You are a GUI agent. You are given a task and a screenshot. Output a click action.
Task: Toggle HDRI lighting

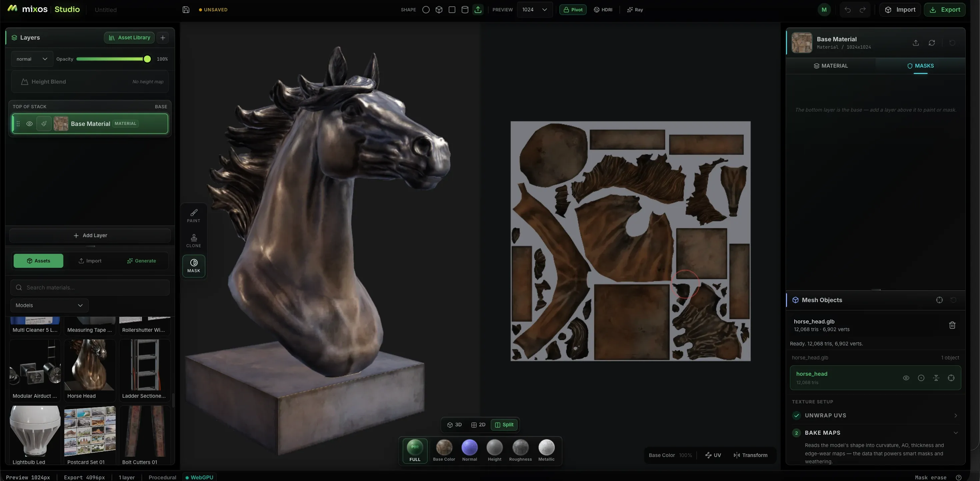point(603,10)
